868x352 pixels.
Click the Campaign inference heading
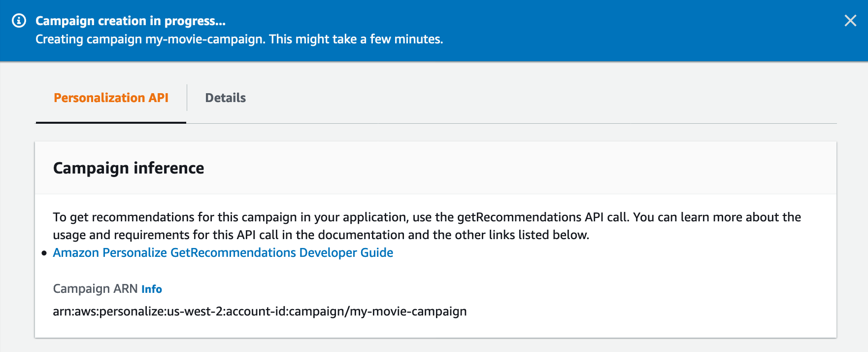(x=128, y=168)
